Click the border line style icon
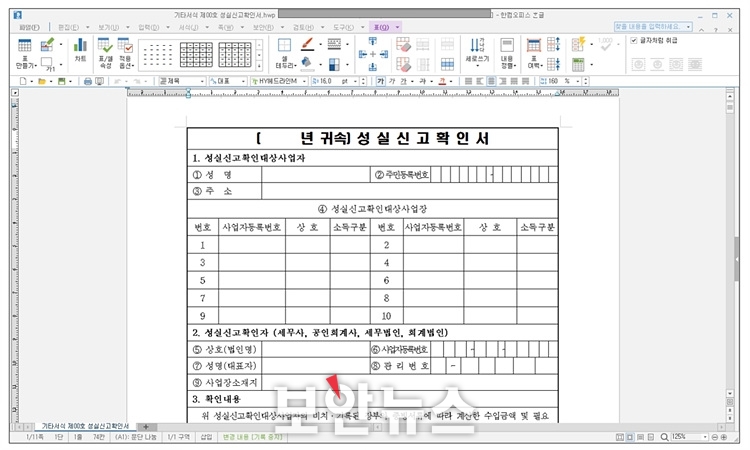The height and width of the screenshot is (450, 750). point(334,44)
